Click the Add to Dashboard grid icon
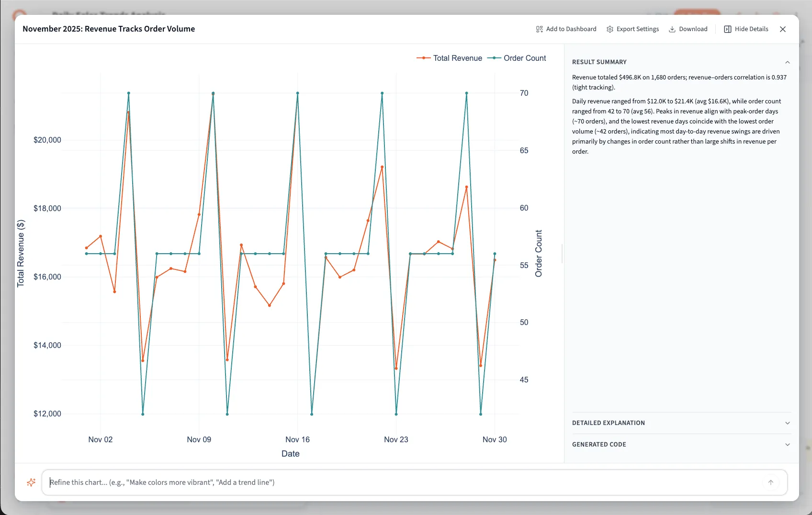The image size is (812, 515). 539,29
